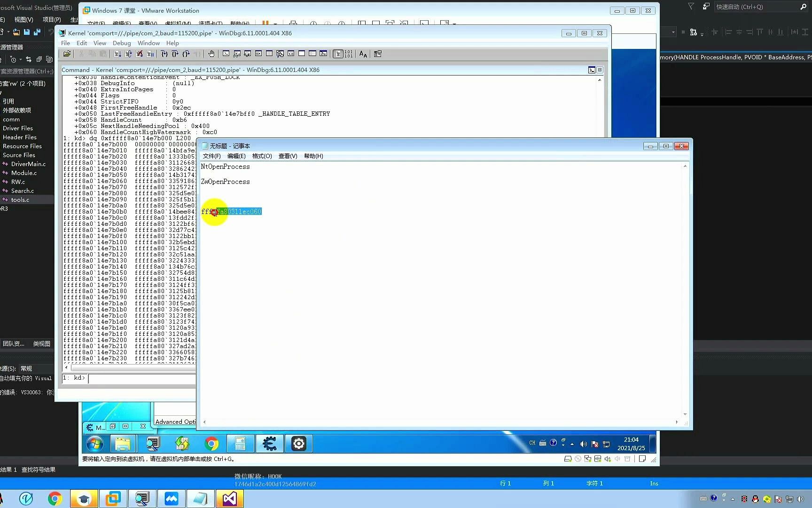Open Notepad 帮助(H) menu
812x508 pixels.
pos(313,156)
